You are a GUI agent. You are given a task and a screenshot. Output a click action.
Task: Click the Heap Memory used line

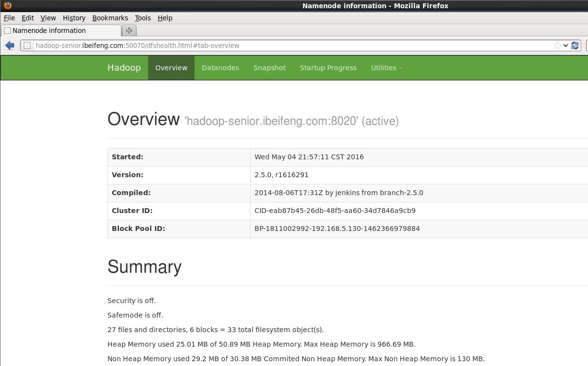point(261,344)
